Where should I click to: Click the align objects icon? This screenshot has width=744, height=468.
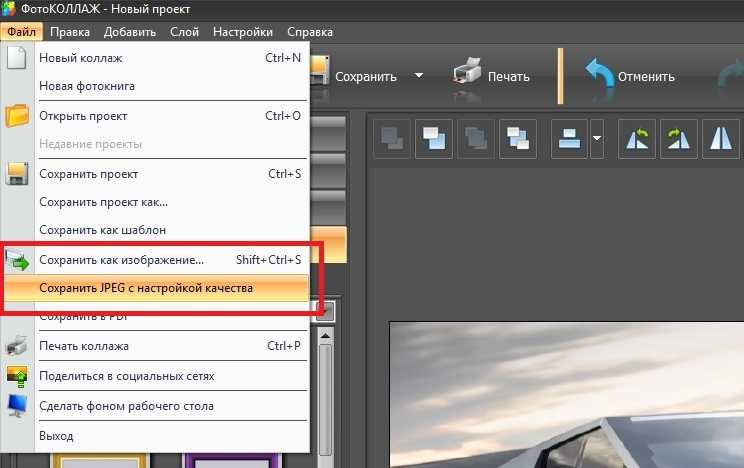(569, 139)
